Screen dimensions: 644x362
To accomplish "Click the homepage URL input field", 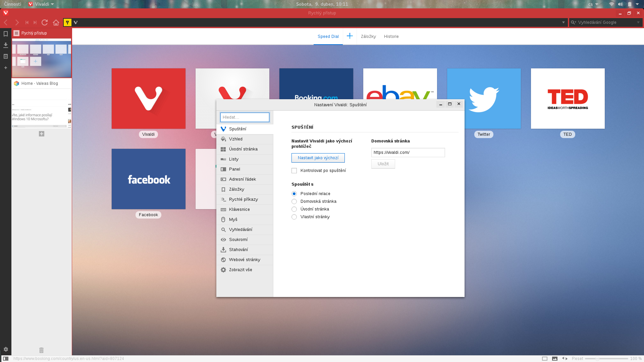I will click(408, 153).
